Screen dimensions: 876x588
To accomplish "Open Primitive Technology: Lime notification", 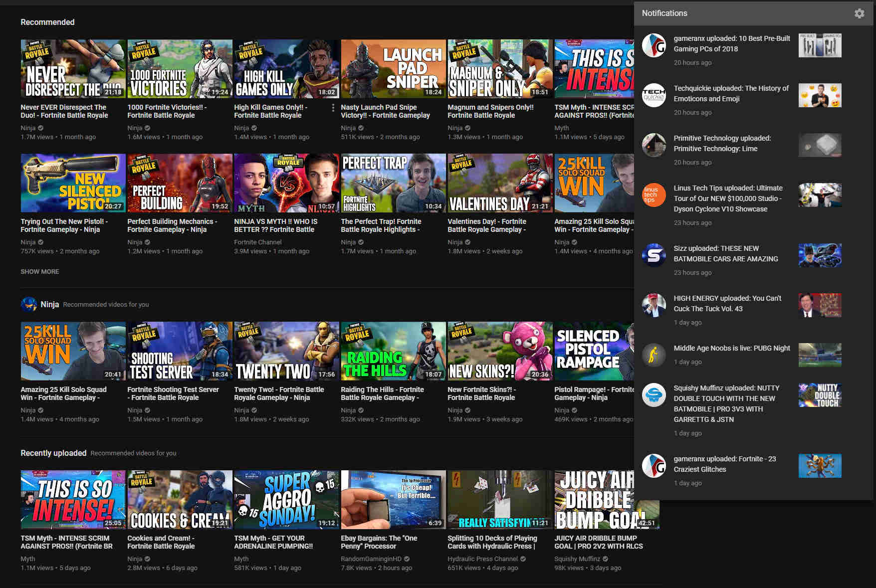I will click(x=722, y=143).
